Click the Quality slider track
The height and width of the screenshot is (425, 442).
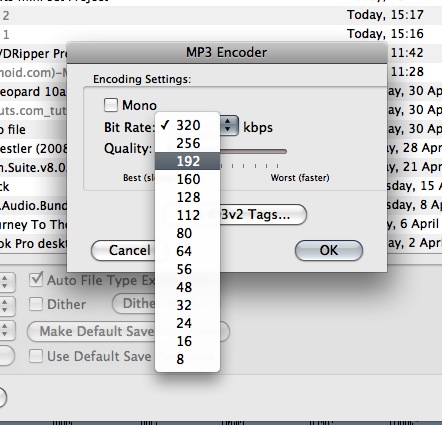tap(253, 152)
